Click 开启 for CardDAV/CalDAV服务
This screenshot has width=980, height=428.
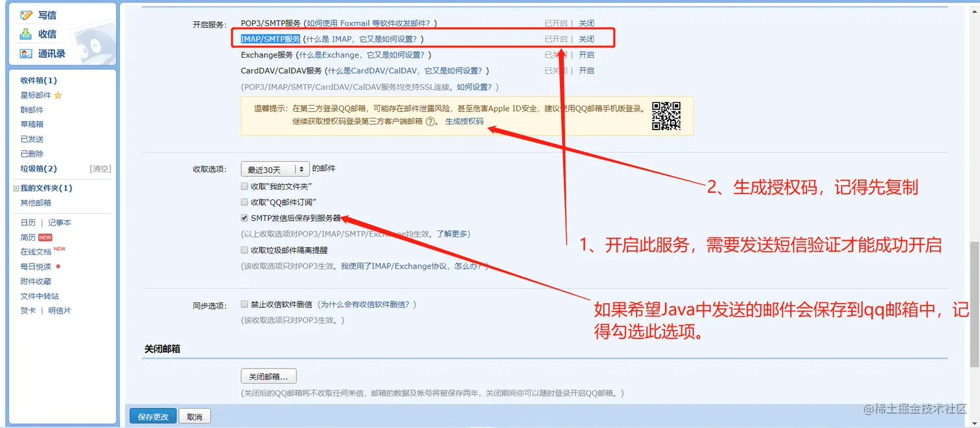coord(587,71)
